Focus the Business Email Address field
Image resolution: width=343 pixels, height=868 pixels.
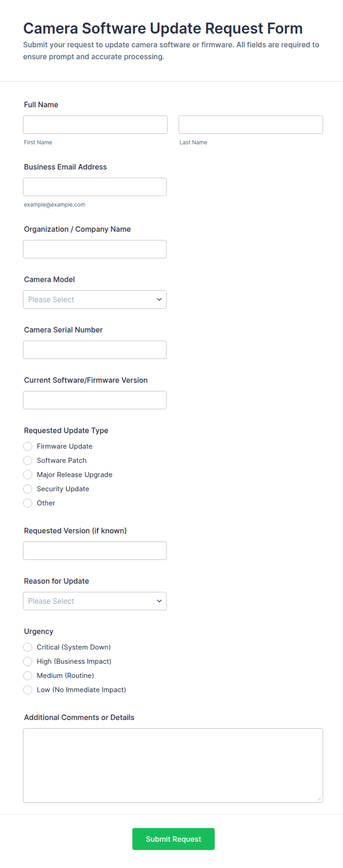click(x=95, y=187)
